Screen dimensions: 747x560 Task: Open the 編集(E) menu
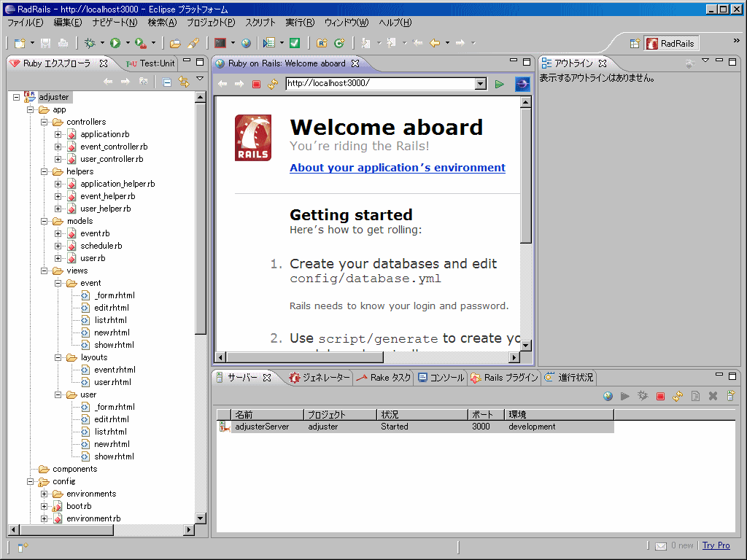tap(68, 23)
